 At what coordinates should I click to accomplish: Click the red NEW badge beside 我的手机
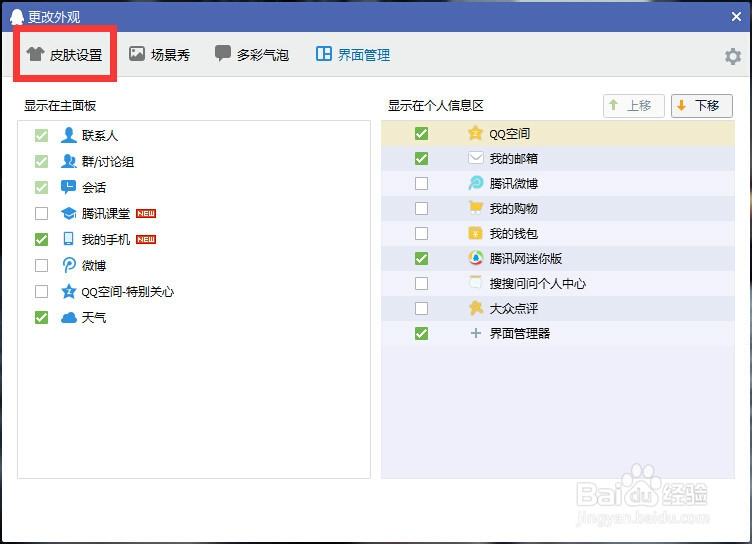tap(146, 239)
